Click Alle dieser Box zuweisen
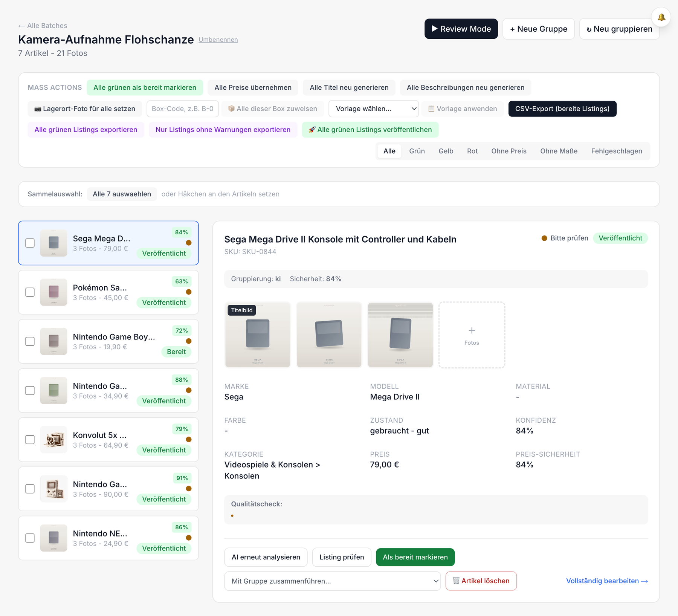Viewport: 678px width, 616px height. pos(273,109)
